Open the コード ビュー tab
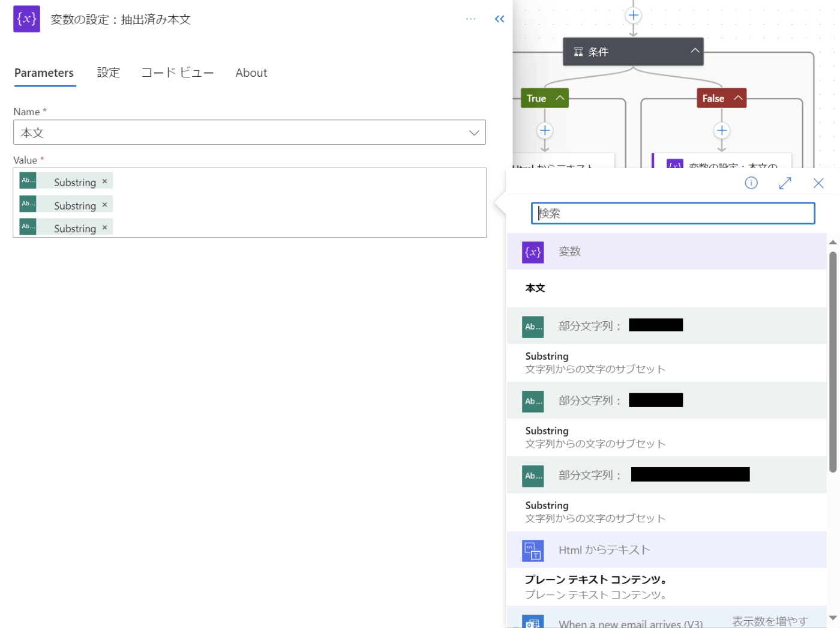Screen dimensions: 840x628 [178, 73]
